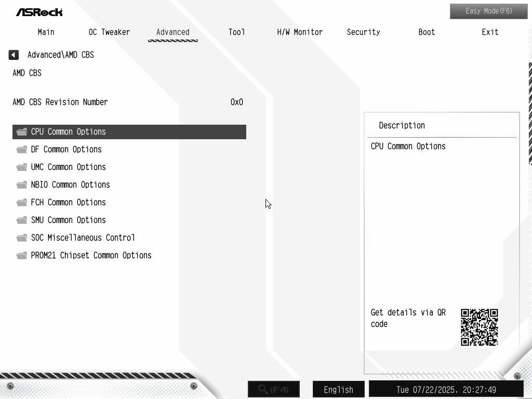
Task: Click the back arrow beside Advanced\AMD CBS
Action: tap(14, 55)
